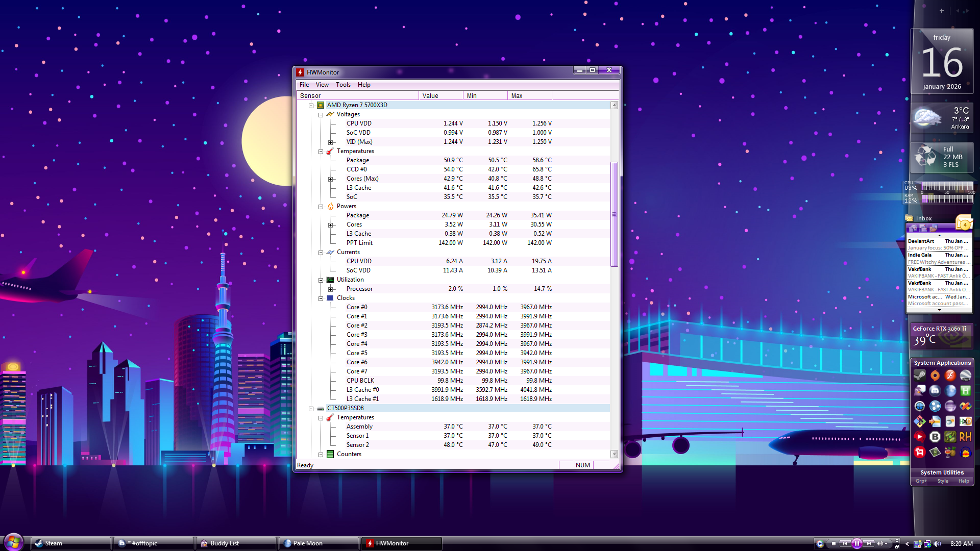The height and width of the screenshot is (551, 980).
Task: Switch to Steam in the taskbar
Action: 71,543
